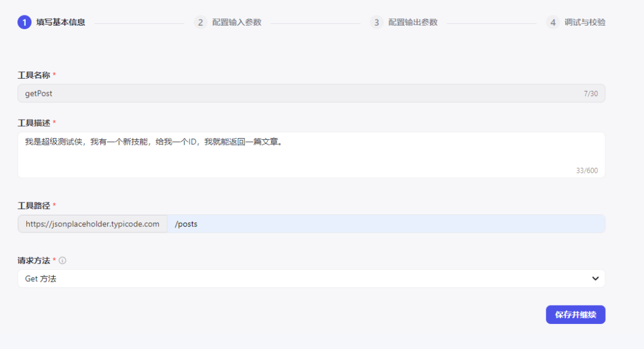Go to step 3 配置输出参数
The image size is (644, 349).
tap(404, 22)
